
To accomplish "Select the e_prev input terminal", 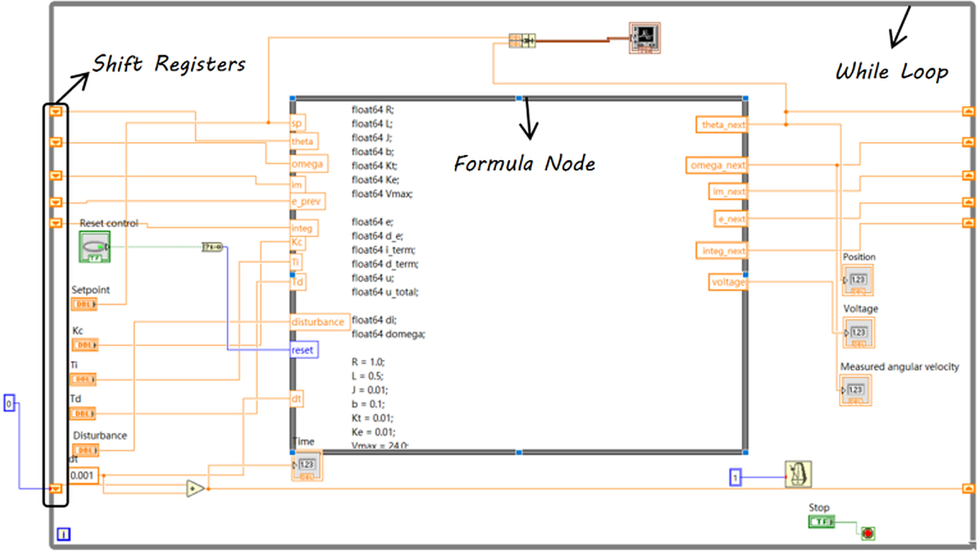I will click(x=307, y=202).
